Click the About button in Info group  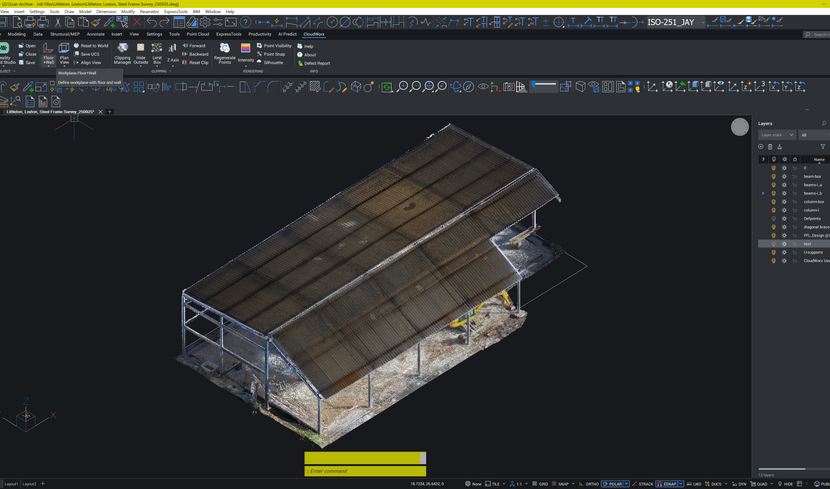pyautogui.click(x=306, y=55)
